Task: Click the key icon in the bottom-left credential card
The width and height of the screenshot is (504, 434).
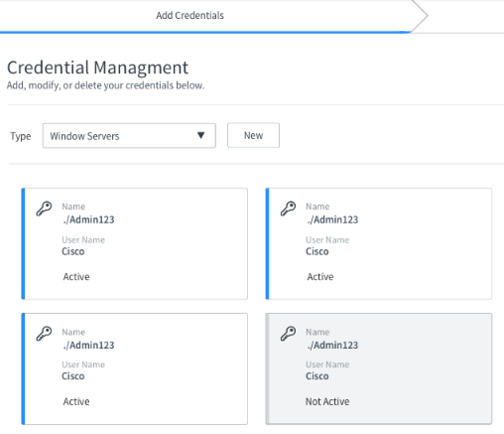Action: (44, 334)
